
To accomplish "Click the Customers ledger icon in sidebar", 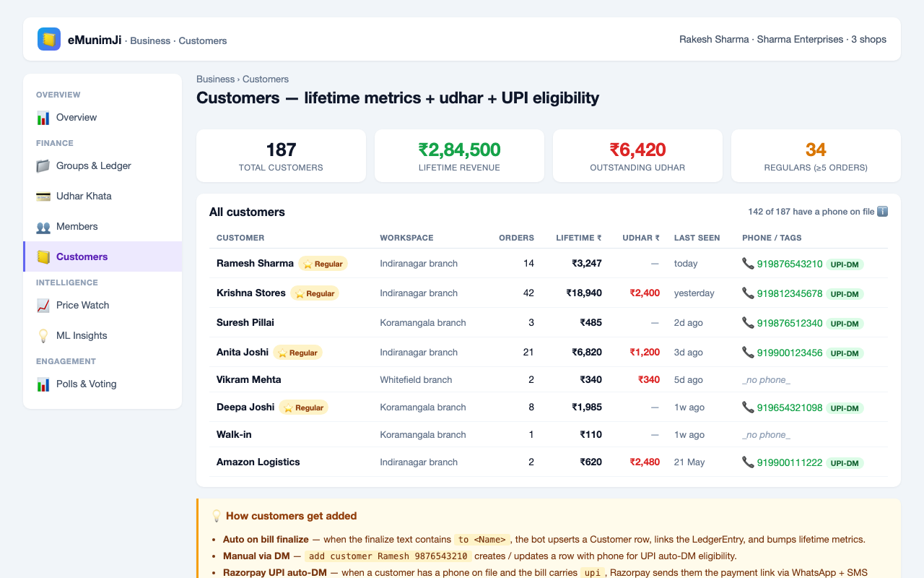I will click(x=43, y=256).
